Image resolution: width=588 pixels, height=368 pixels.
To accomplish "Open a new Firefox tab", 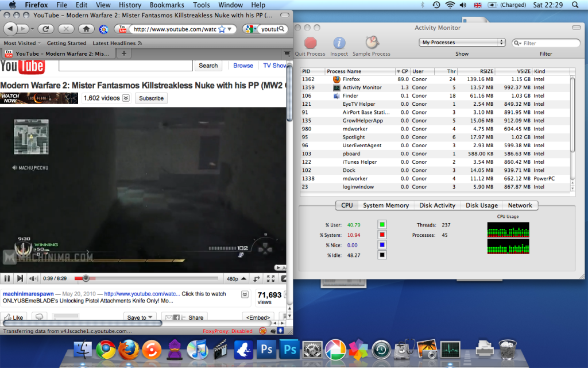I will 124,53.
